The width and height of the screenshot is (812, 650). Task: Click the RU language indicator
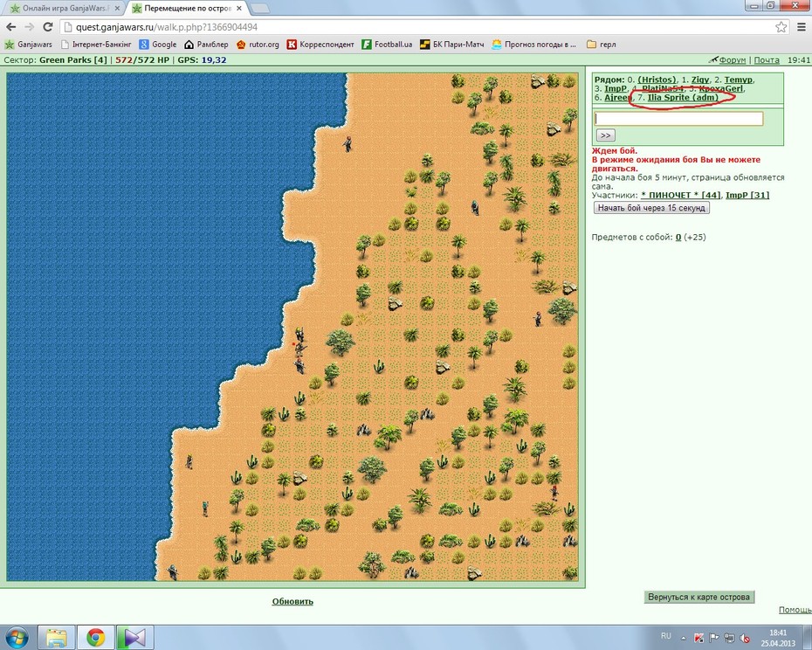[x=666, y=636]
